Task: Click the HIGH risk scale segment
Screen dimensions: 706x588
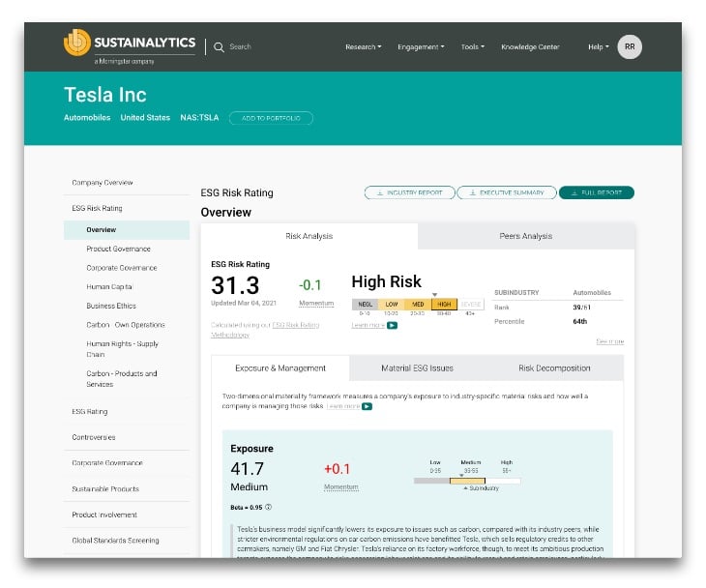Action: click(x=444, y=305)
